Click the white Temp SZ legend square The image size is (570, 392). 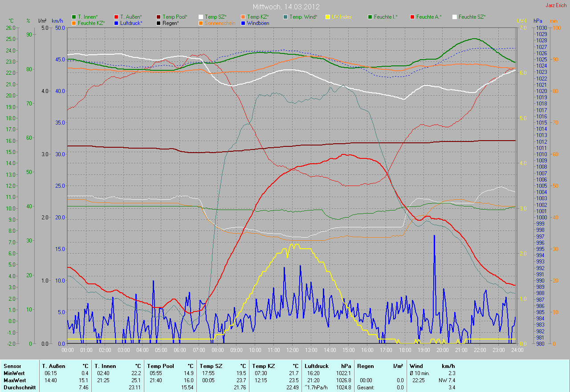pos(201,17)
